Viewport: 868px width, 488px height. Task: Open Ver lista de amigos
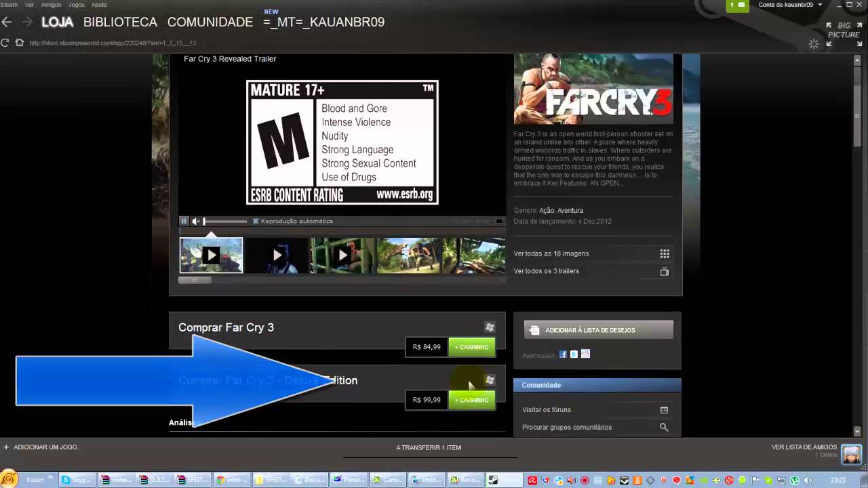click(x=804, y=447)
